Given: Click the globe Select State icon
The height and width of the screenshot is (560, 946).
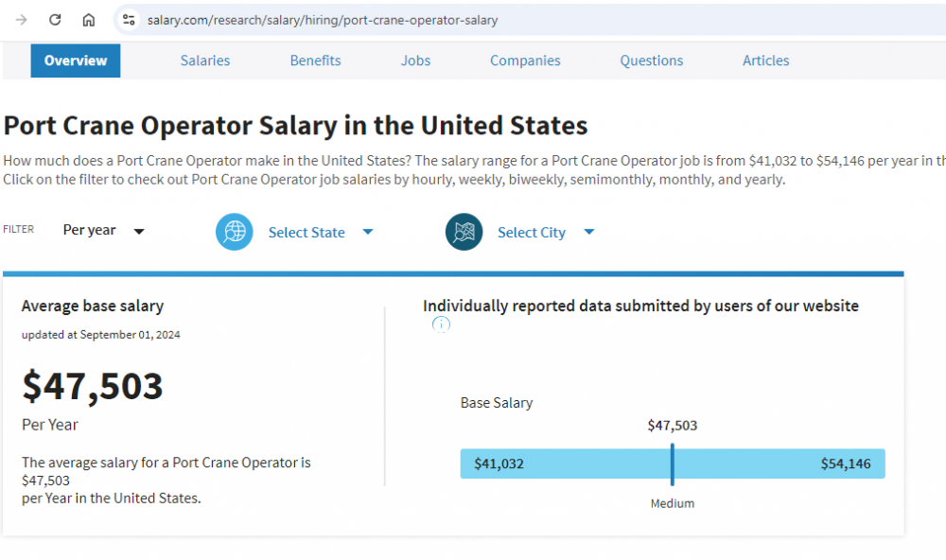Looking at the screenshot, I should [x=235, y=232].
